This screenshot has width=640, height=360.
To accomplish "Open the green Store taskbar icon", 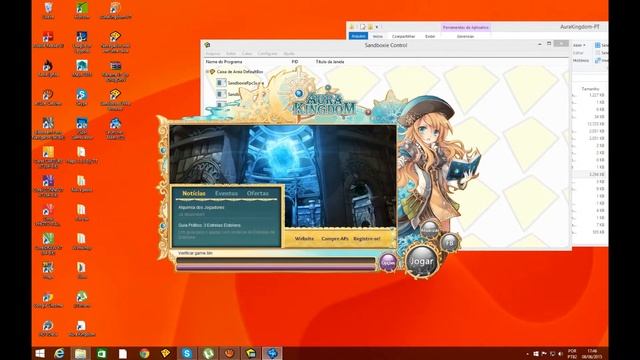I will tap(102, 353).
